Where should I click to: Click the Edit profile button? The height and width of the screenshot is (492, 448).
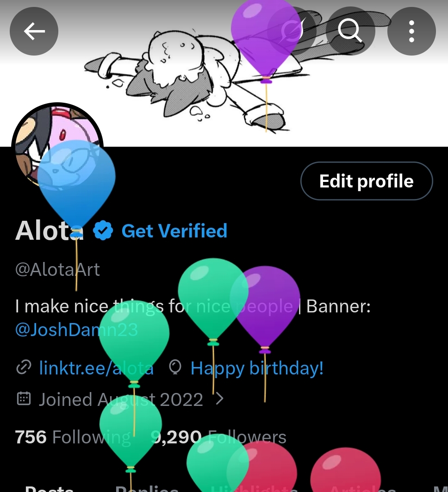click(x=367, y=181)
